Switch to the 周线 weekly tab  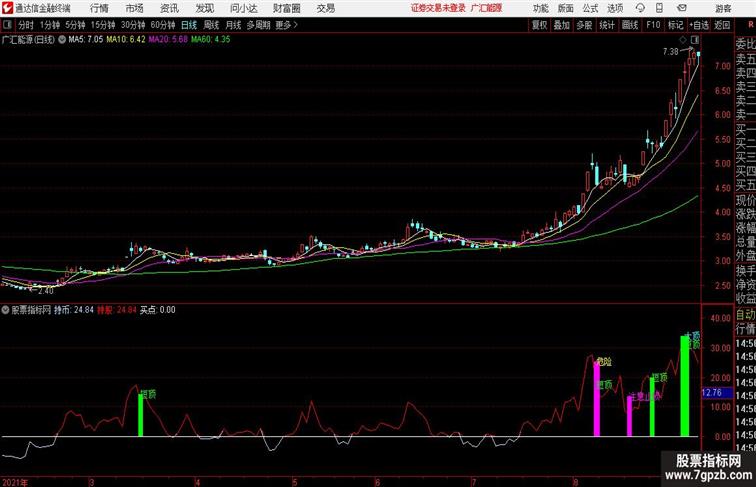(x=211, y=25)
